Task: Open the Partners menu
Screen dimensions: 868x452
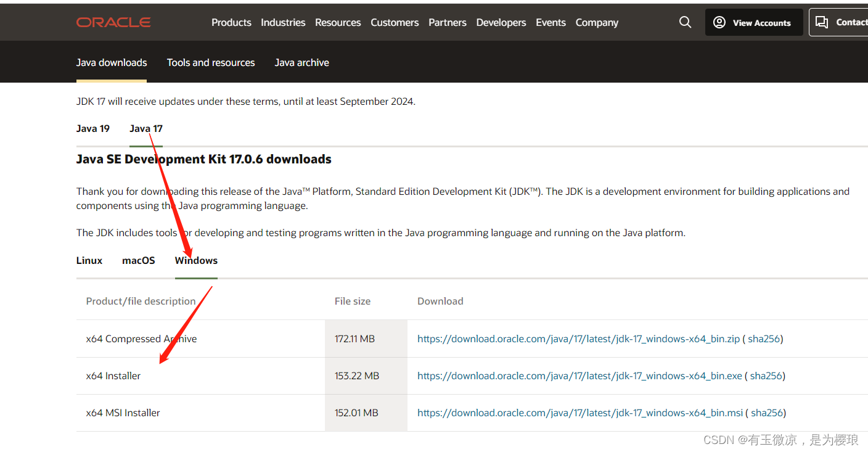Action: [x=448, y=22]
